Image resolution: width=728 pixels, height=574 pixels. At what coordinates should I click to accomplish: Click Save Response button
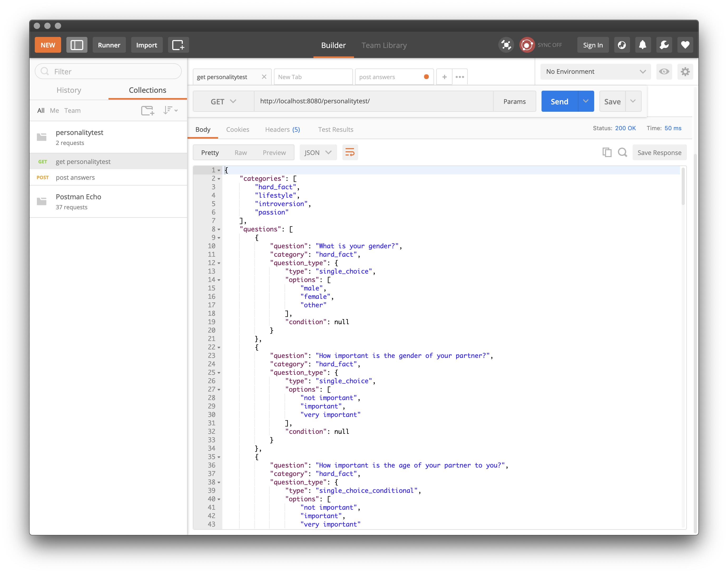click(x=659, y=153)
